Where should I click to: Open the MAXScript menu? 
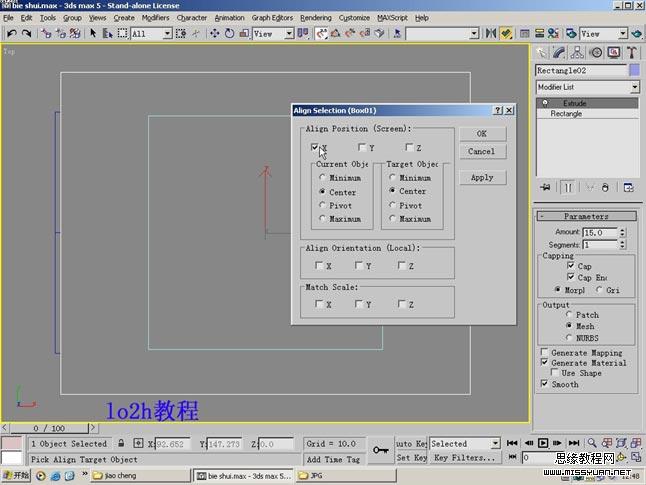(392, 18)
